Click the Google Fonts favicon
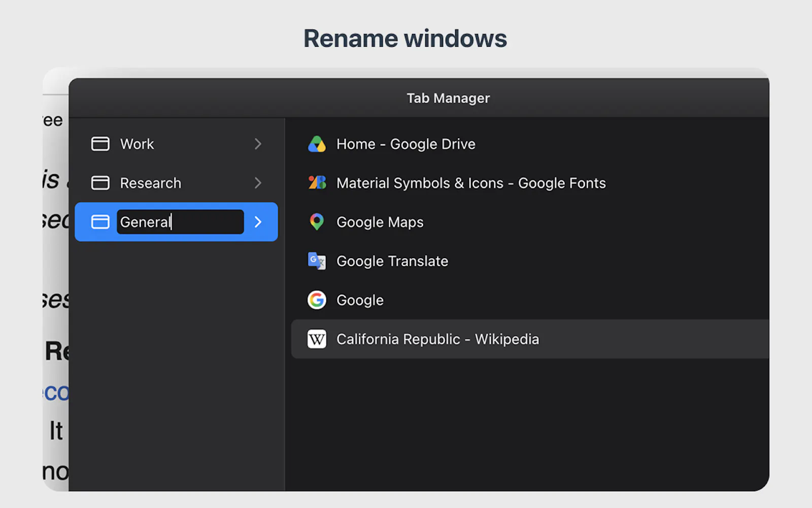Screen dimensions: 812x508 [x=317, y=183]
